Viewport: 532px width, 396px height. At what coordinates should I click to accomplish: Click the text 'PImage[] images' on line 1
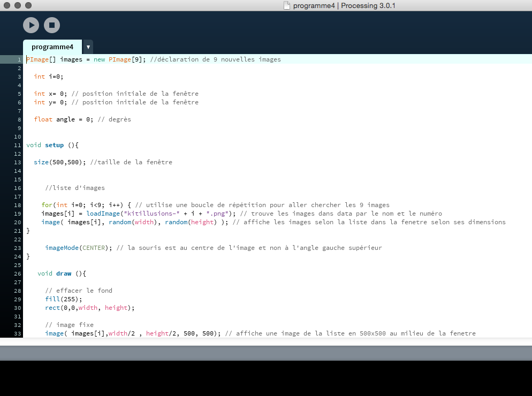(54, 59)
